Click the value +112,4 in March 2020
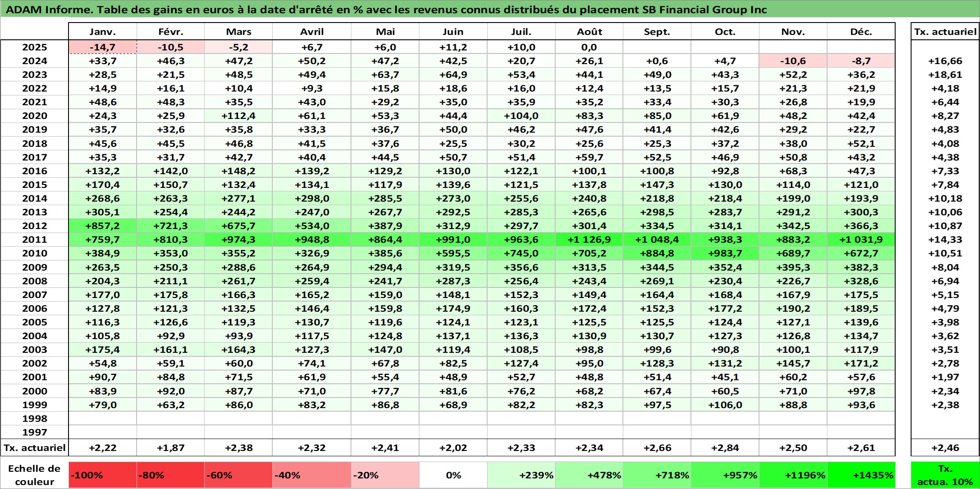Image resolution: width=980 pixels, height=489 pixels. click(238, 116)
